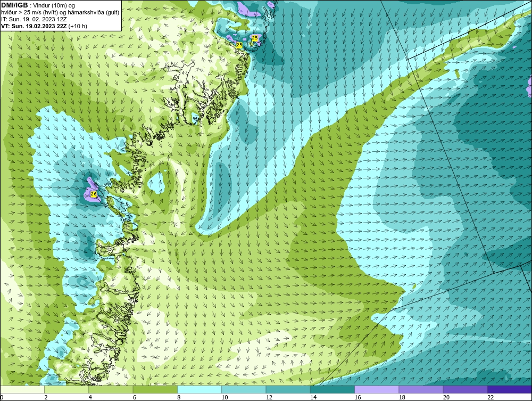Pick the 6–8 m/s olive green legend swatch
The height and width of the screenshot is (401, 532).
155,389
